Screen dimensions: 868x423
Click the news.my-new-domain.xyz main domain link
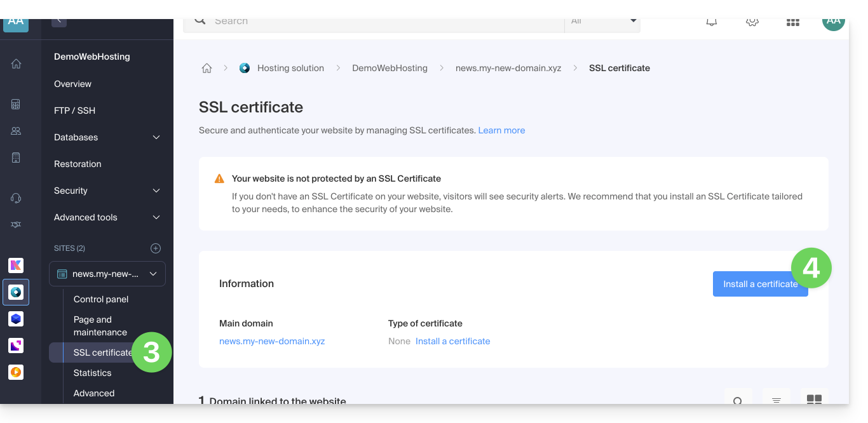click(x=272, y=341)
